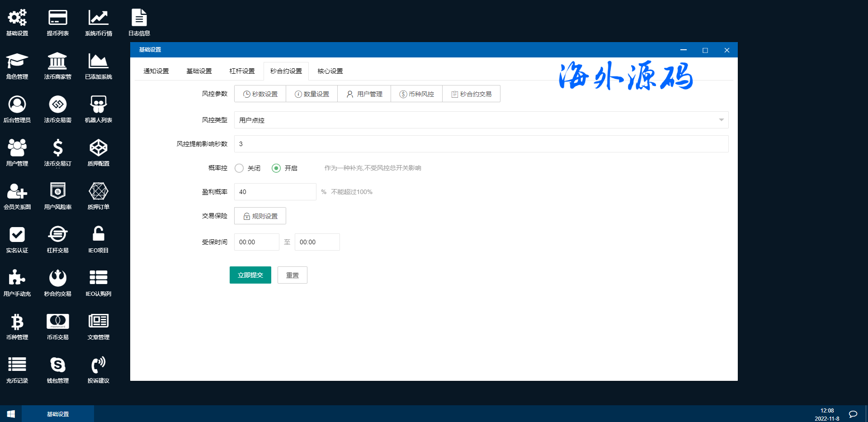Open the 币种管理 bitcoin icon
Viewport: 868px width, 422px height.
17,327
